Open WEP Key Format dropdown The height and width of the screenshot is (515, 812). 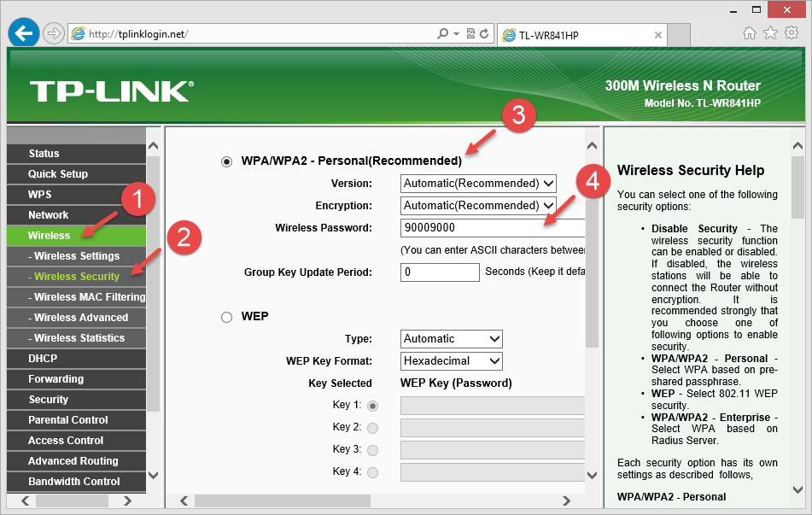(451, 361)
